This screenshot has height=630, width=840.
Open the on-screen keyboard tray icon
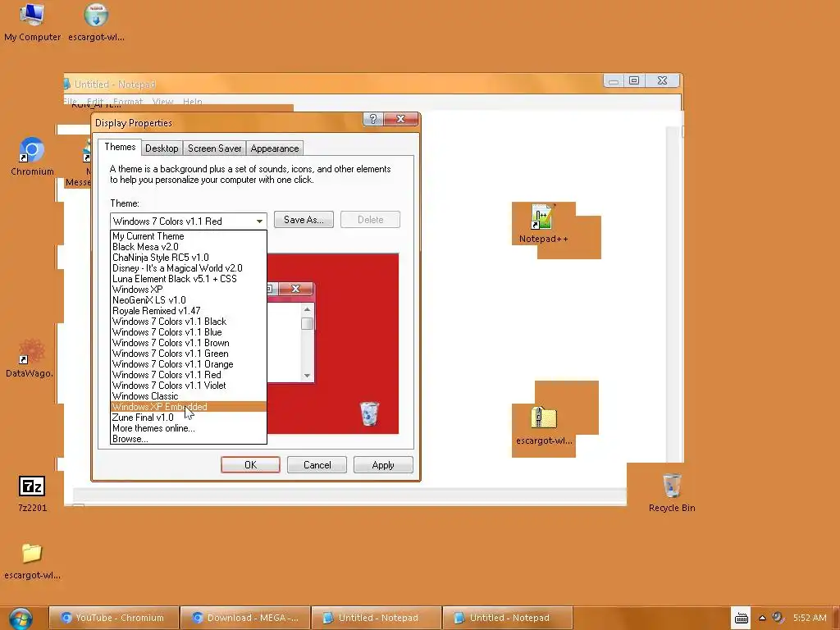point(742,619)
